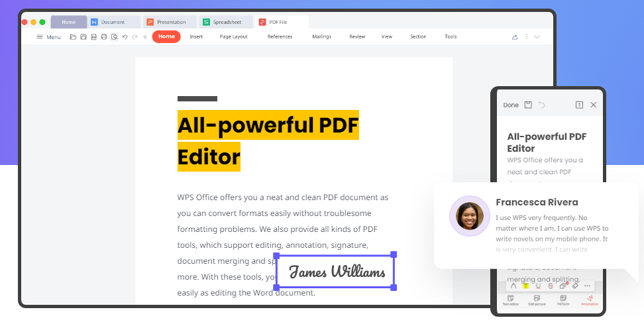Tap the Save icon in phone header
The width and height of the screenshot is (644, 332).
[528, 105]
